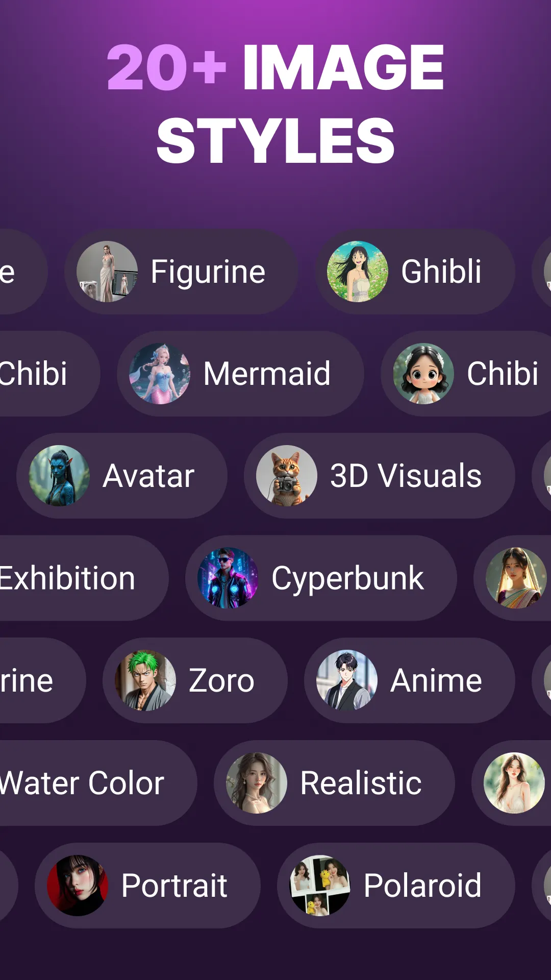The width and height of the screenshot is (551, 980).
Task: Click the woman in saree thumbnail
Action: [x=516, y=578]
